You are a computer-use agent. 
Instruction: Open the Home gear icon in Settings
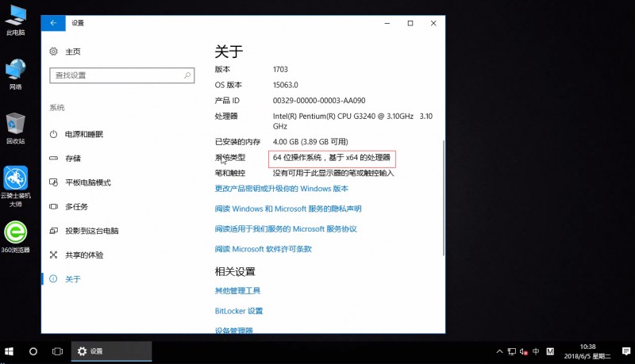53,52
